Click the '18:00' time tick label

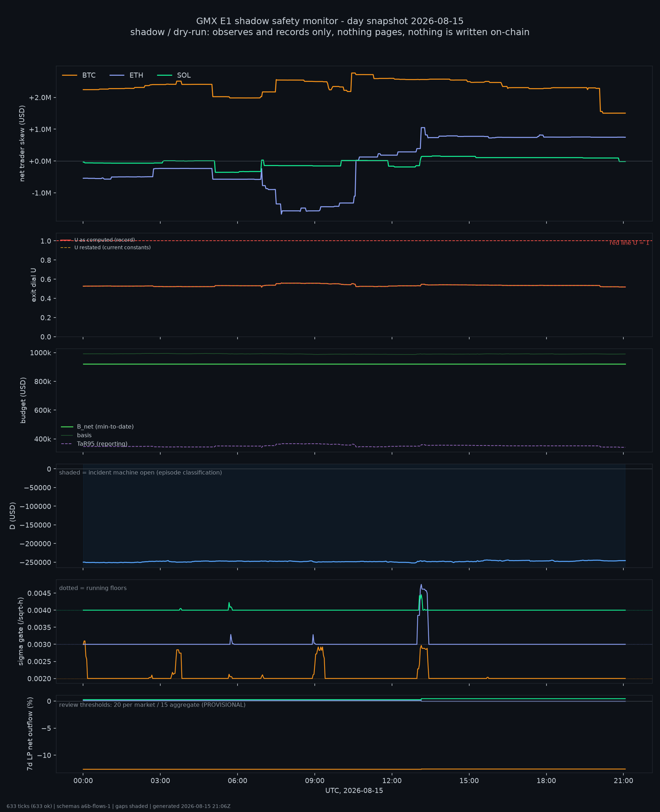(546, 781)
